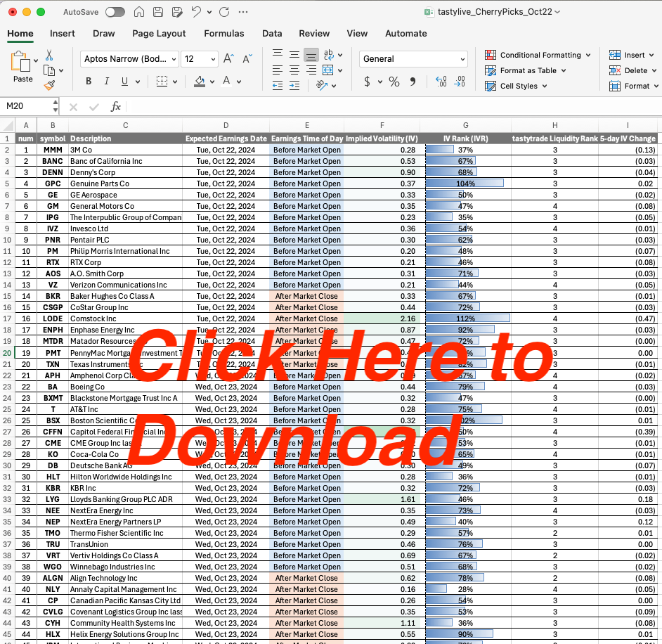Toggle Italic formatting
662x644 pixels.
(x=107, y=81)
